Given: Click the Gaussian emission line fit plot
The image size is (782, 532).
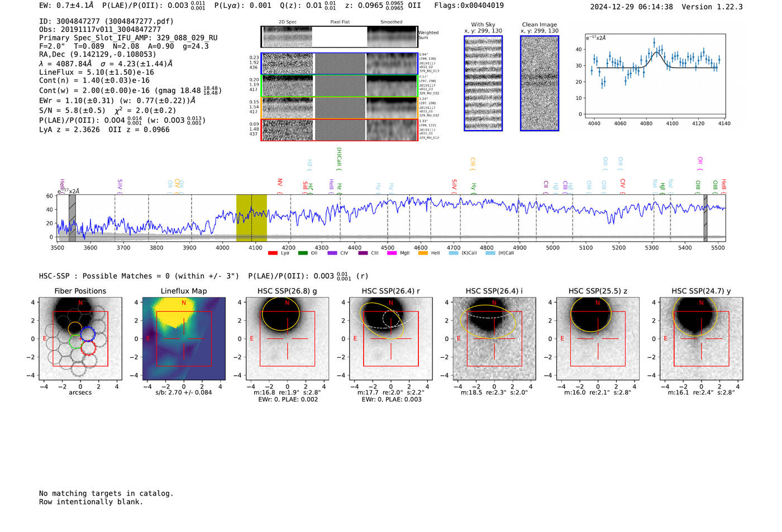Looking at the screenshot, I should pos(656,76).
